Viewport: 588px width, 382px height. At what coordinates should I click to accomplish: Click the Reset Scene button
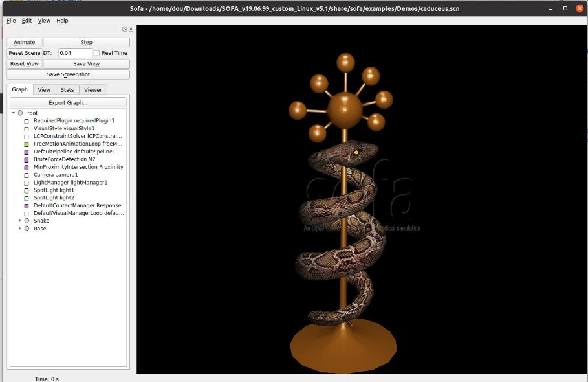pyautogui.click(x=25, y=53)
